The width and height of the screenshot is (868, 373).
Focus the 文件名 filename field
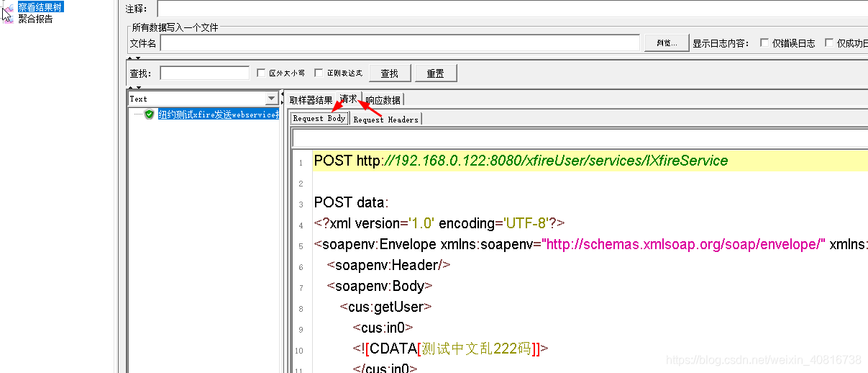[400, 43]
